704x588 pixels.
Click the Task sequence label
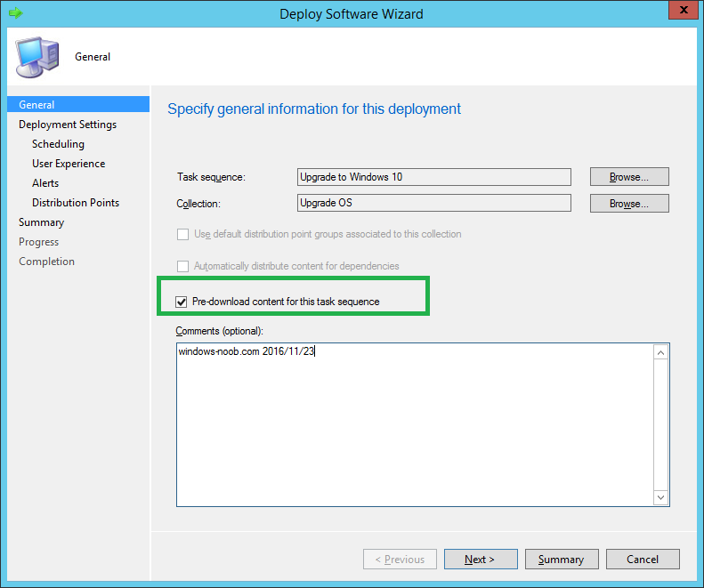(x=211, y=177)
